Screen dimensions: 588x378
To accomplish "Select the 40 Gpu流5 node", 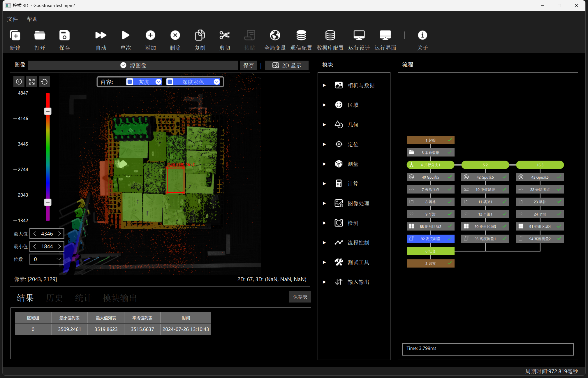I will point(430,177).
